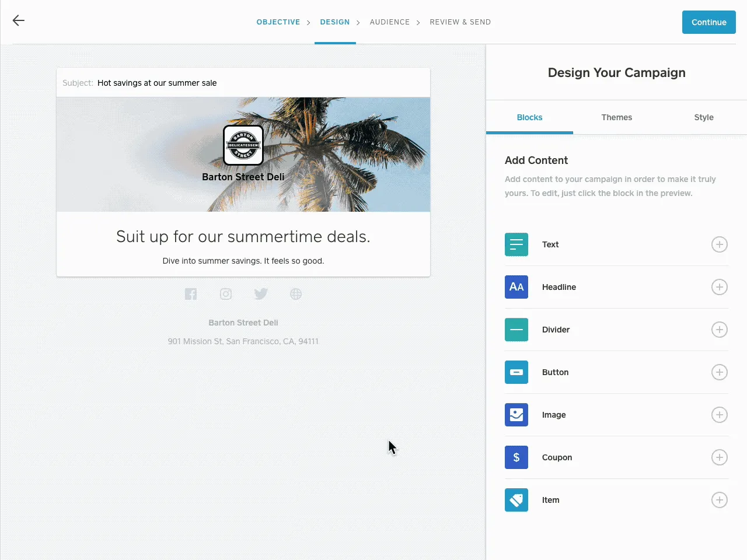Click the Coupon block label
The width and height of the screenshot is (747, 560).
[557, 457]
